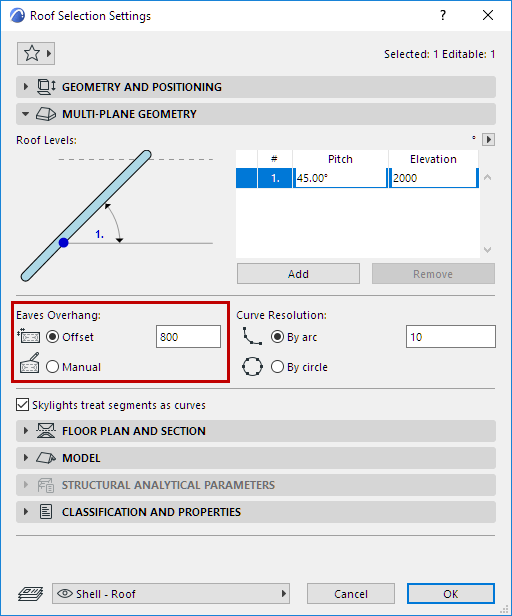
Task: Uncheck Skylights treat segments as curves
Action: pyautogui.click(x=22, y=405)
